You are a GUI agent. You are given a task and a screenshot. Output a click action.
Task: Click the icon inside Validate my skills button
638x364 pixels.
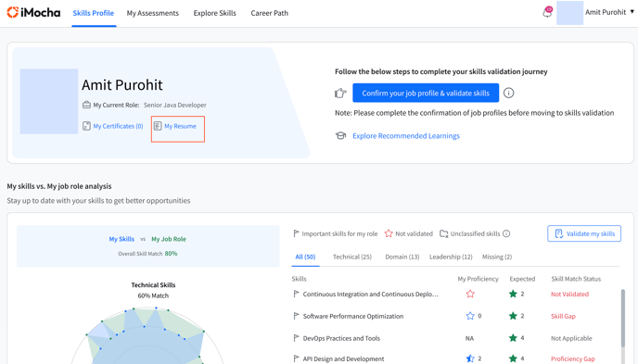[x=559, y=233]
